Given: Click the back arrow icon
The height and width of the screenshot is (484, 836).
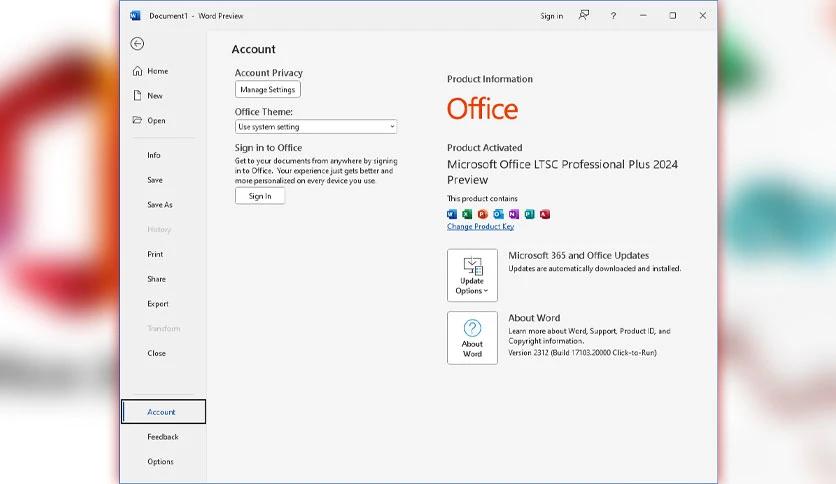Looking at the screenshot, I should pyautogui.click(x=137, y=44).
